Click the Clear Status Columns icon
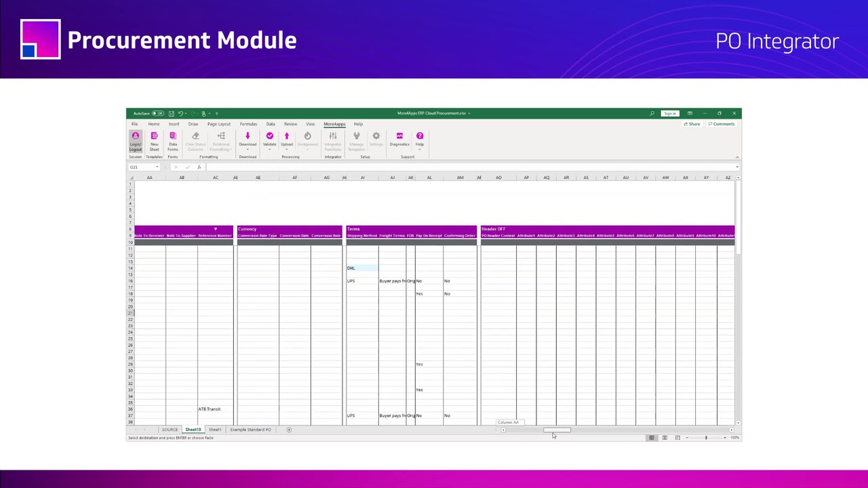The image size is (868, 488). [x=195, y=136]
